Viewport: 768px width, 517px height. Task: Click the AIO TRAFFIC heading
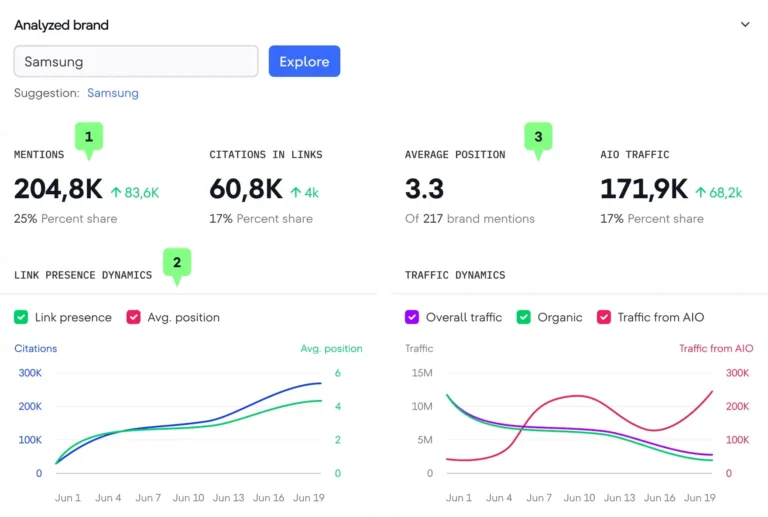pyautogui.click(x=634, y=155)
